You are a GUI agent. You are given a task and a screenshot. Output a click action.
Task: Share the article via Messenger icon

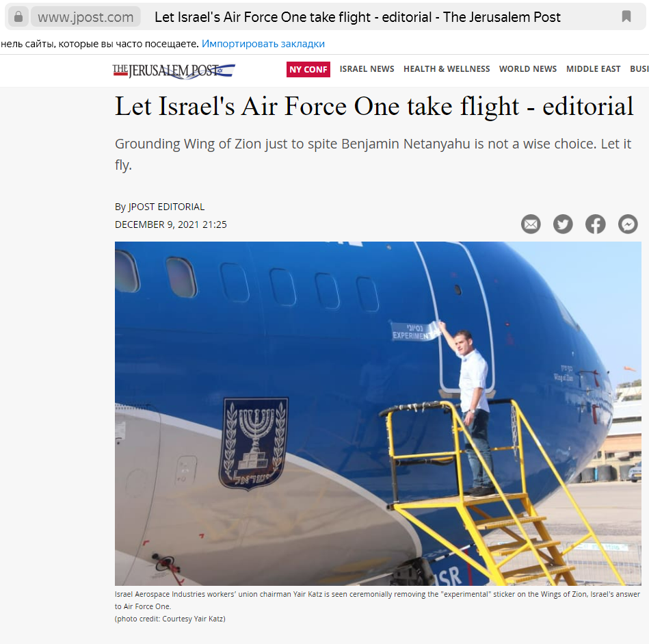click(628, 224)
